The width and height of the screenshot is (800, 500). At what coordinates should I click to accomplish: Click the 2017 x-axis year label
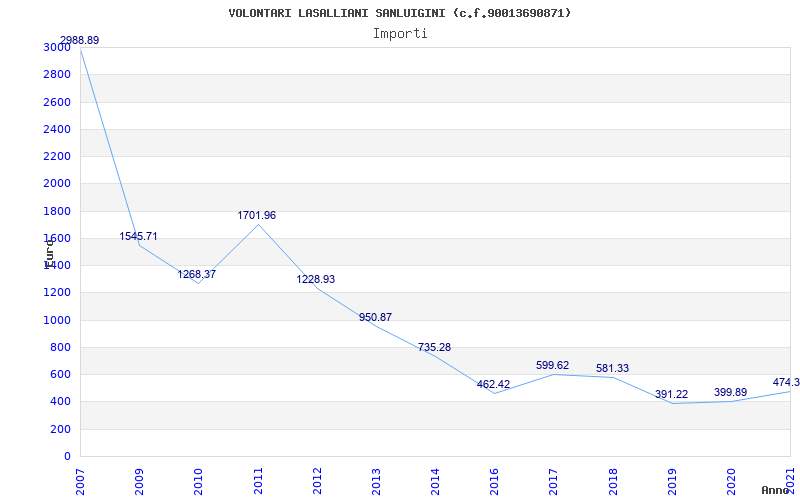click(554, 481)
